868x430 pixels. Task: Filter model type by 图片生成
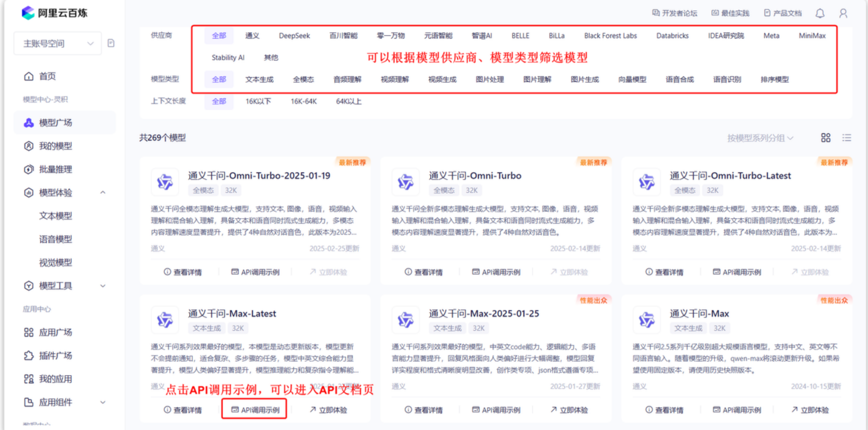click(584, 79)
